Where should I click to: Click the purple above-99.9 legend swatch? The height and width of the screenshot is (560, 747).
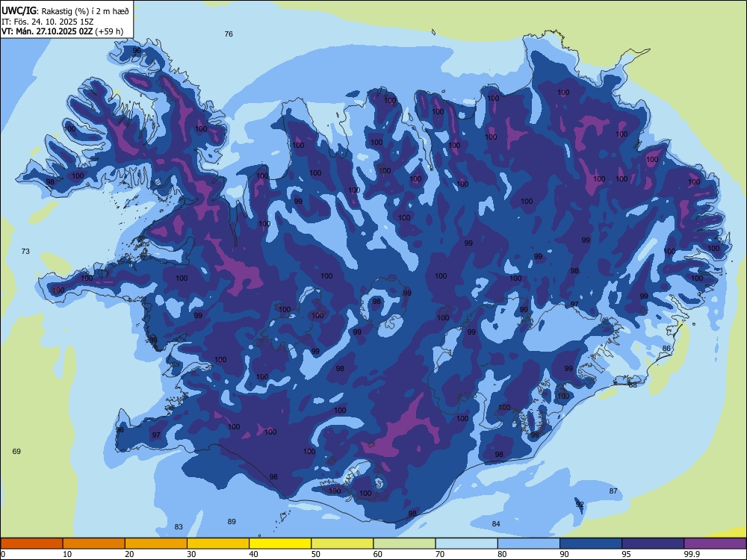715,544
